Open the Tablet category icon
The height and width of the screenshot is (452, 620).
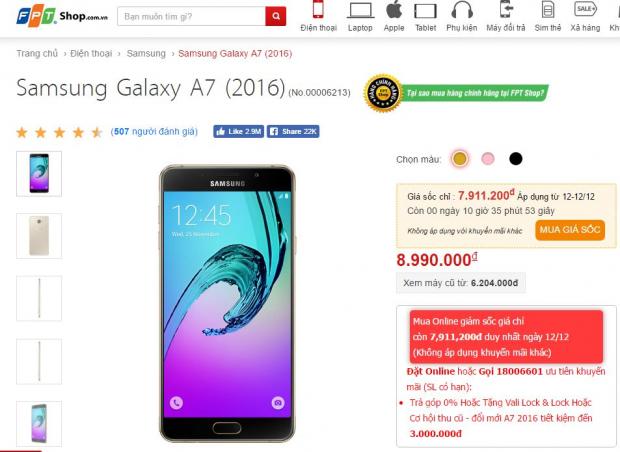[x=425, y=11]
